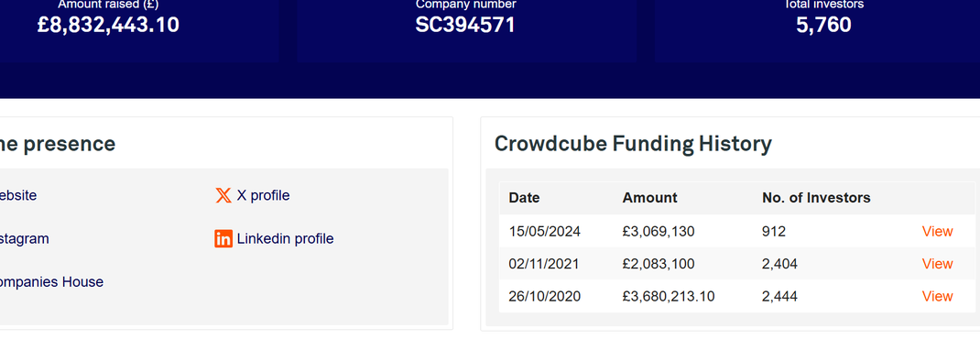Open the Companies House link
This screenshot has width=980, height=339.
click(x=51, y=282)
